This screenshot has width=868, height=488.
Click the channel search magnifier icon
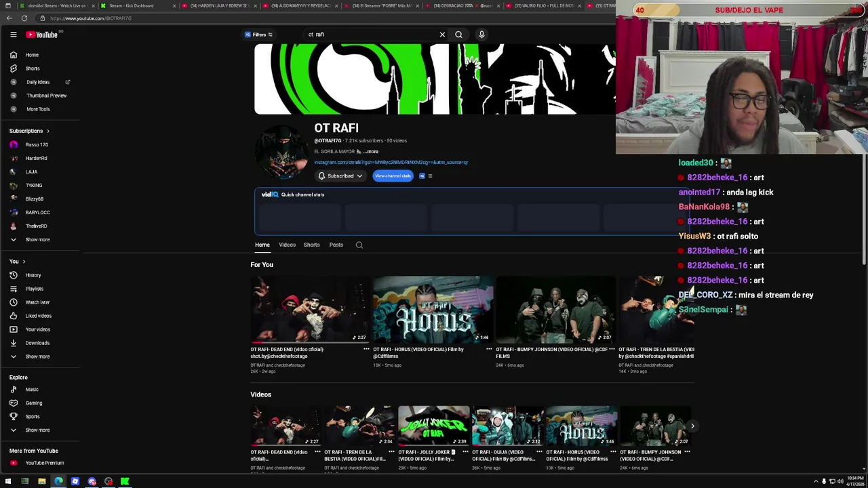tap(359, 245)
